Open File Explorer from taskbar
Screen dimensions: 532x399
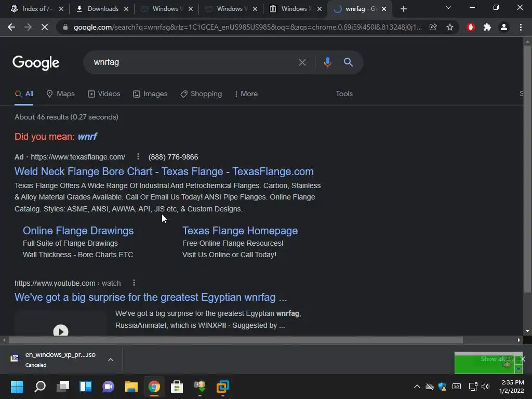[x=131, y=387]
